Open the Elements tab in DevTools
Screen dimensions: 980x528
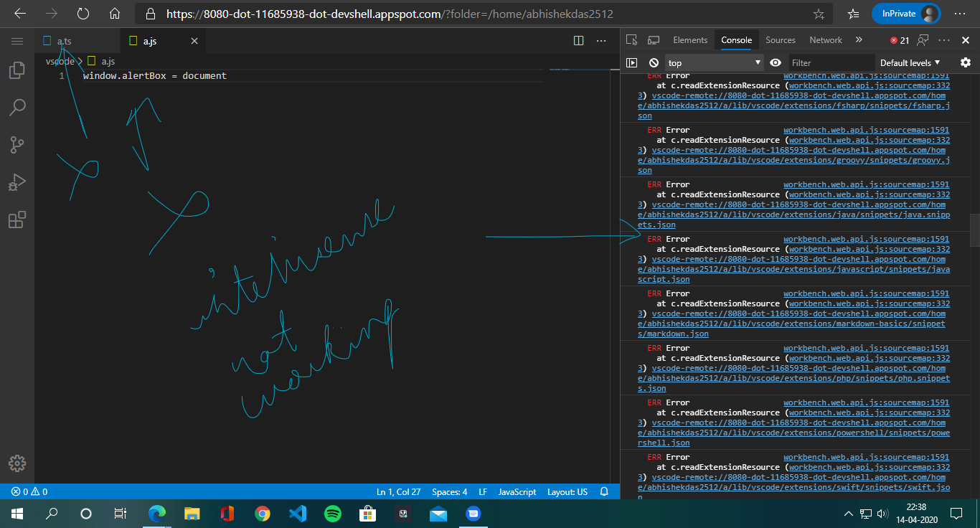690,40
